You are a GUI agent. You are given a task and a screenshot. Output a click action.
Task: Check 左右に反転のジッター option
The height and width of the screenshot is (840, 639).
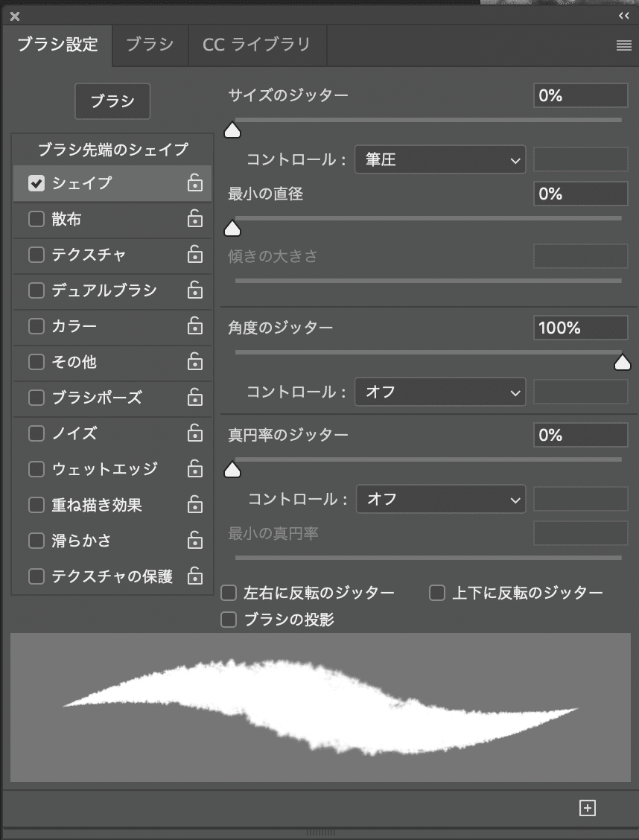229,593
